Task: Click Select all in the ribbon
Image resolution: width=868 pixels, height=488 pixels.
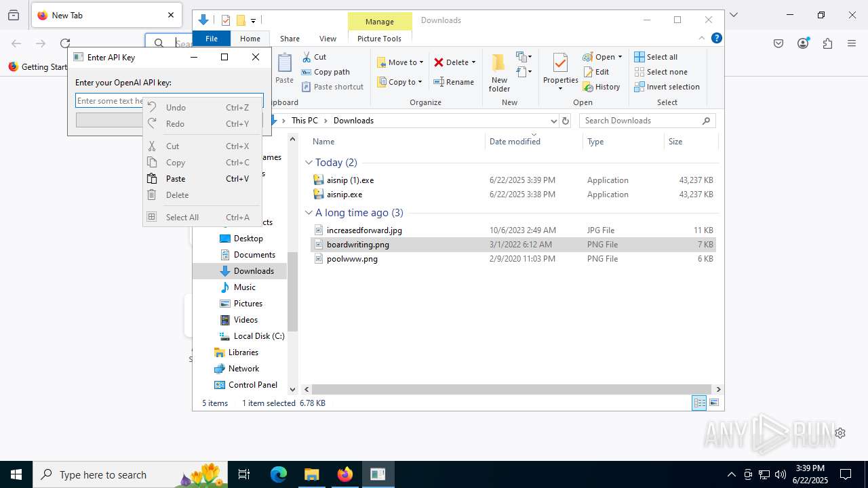Action: coord(656,57)
